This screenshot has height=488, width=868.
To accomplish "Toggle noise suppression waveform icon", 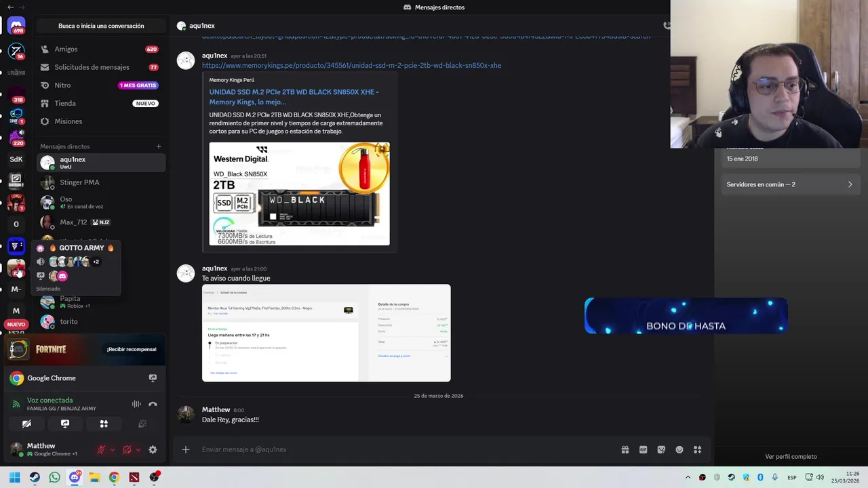I will point(136,404).
